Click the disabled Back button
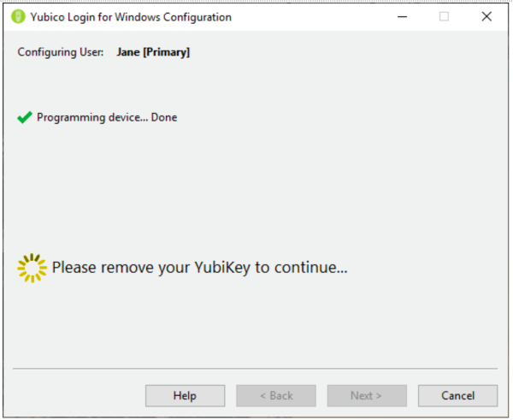Viewport: 513px width, 420px height. click(x=275, y=395)
